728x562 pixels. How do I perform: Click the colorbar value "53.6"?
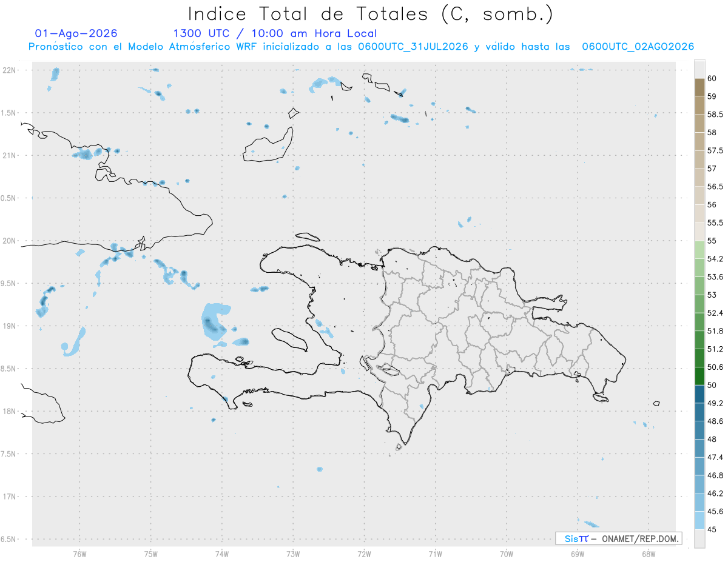coord(715,276)
